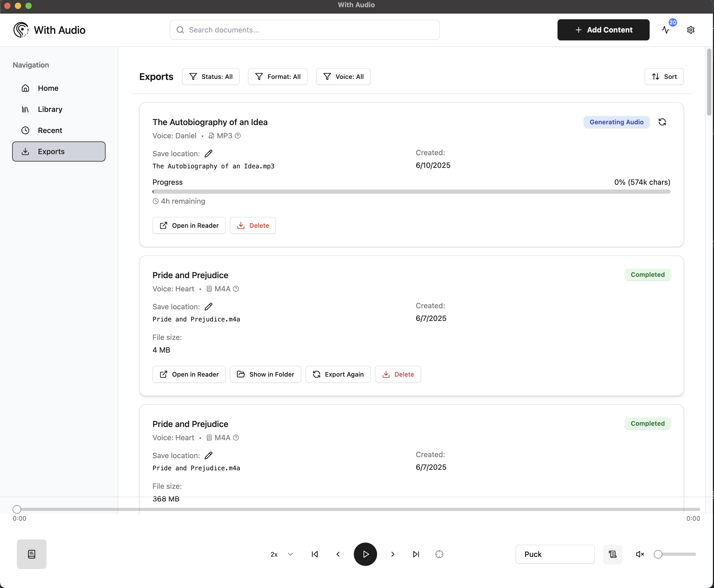Viewport: 714px width, 588px height.
Task: Toggle the Status: All filter
Action: [211, 77]
